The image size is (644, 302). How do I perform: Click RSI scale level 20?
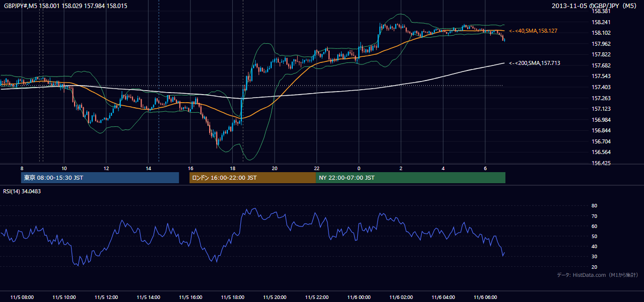(595, 267)
